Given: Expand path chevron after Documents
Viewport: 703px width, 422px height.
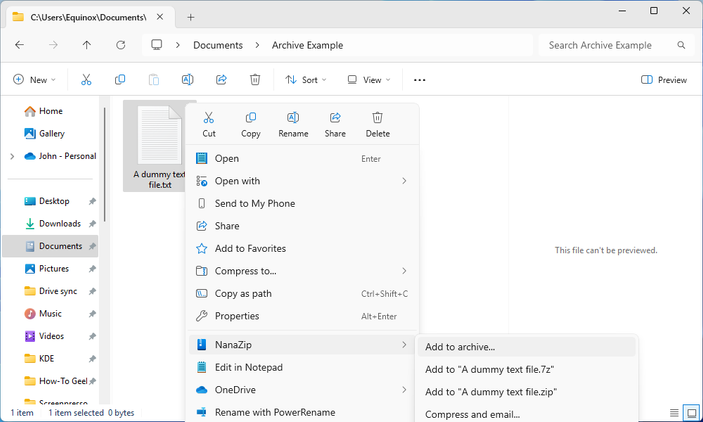Looking at the screenshot, I should click(x=257, y=45).
